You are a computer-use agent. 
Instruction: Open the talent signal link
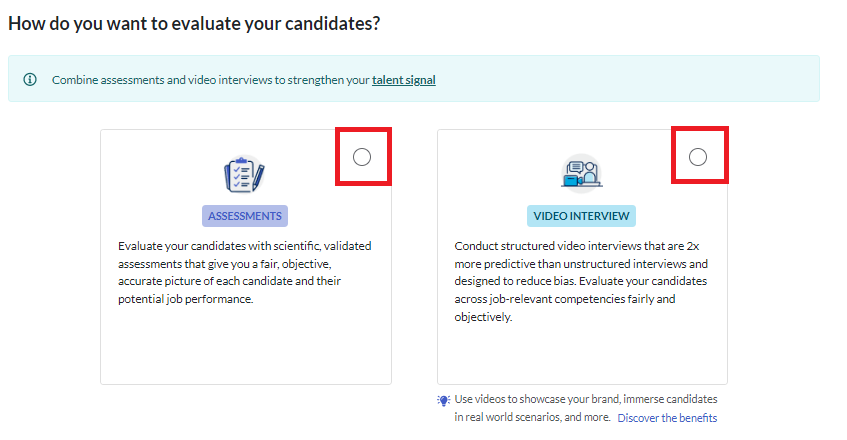pyautogui.click(x=404, y=79)
